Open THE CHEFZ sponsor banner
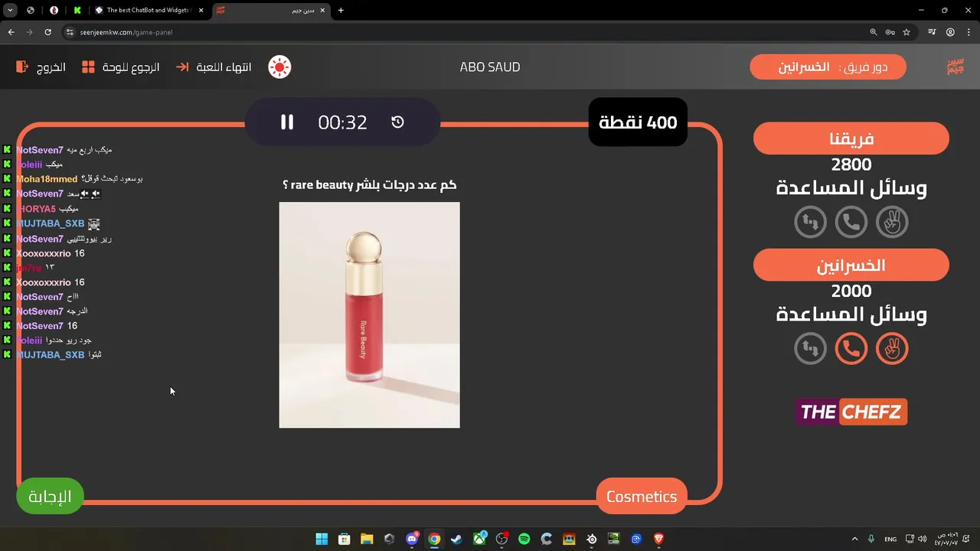This screenshot has width=980, height=551. (851, 412)
